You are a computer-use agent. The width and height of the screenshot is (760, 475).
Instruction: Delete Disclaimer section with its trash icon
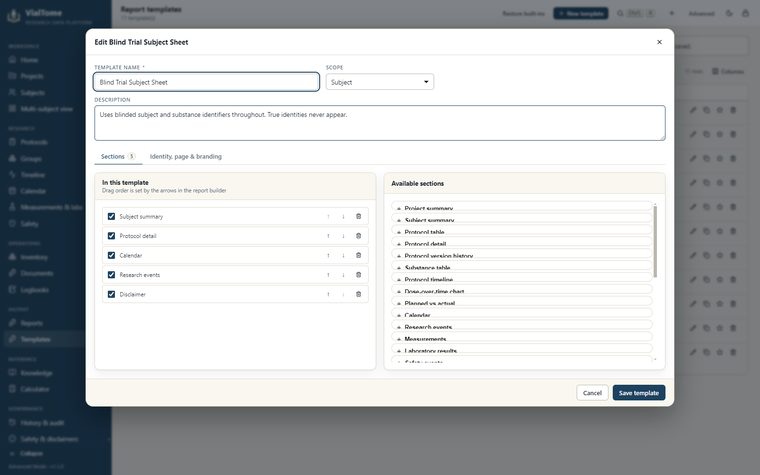point(359,294)
